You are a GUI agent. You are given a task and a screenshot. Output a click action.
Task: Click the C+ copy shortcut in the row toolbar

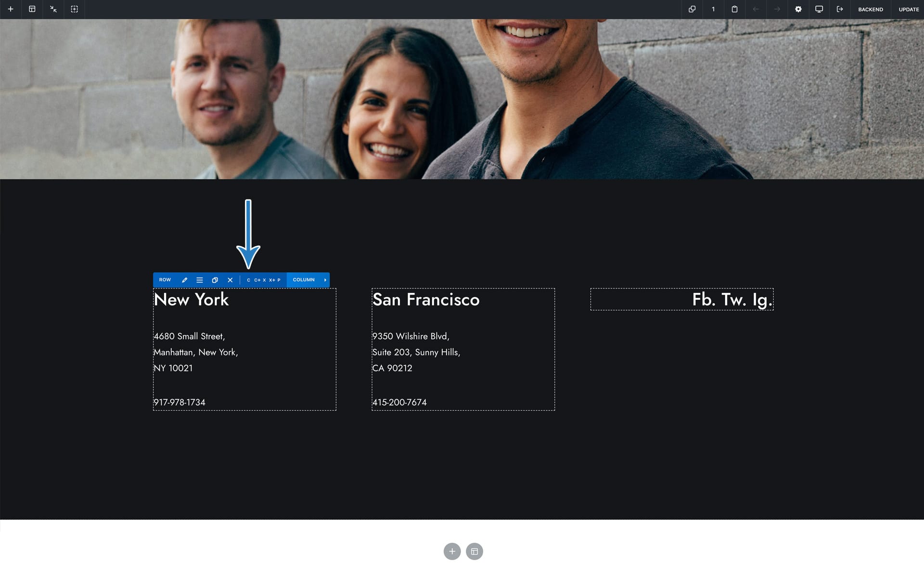257,280
